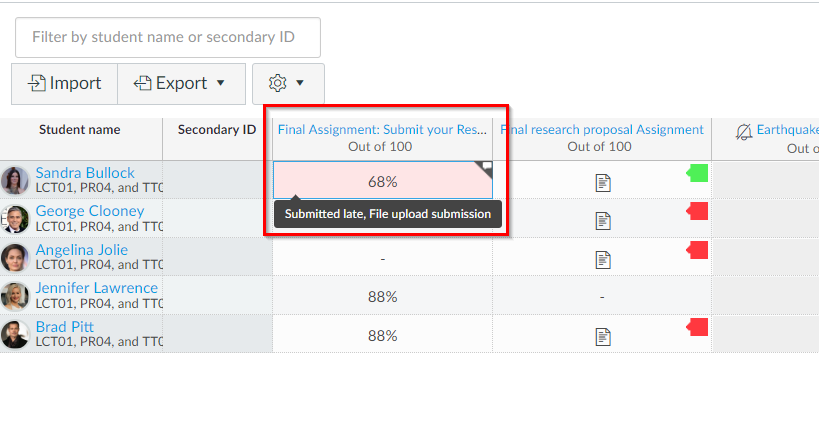
Task: Open Sandra Bullock's research proposal submission icon
Action: pyautogui.click(x=603, y=182)
